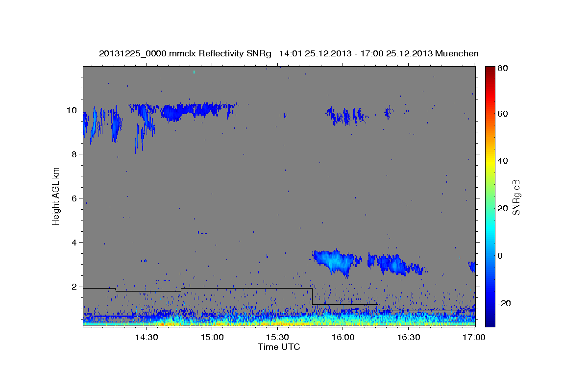Click the 15:30 time tick label
Screen dimensions: 588x392
(x=277, y=337)
